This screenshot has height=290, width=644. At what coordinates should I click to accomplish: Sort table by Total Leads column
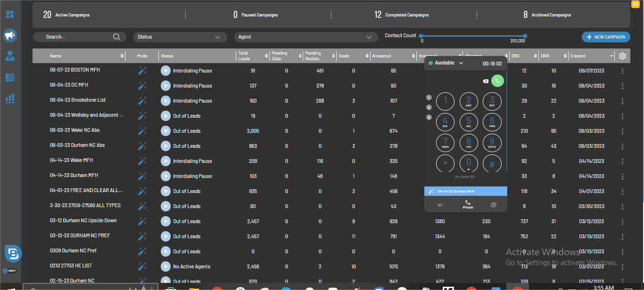(266, 56)
